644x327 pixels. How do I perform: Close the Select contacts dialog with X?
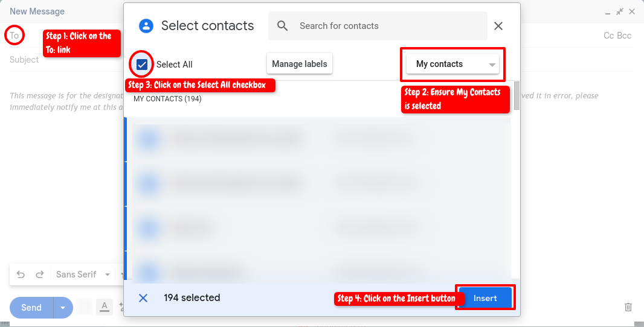pyautogui.click(x=498, y=26)
